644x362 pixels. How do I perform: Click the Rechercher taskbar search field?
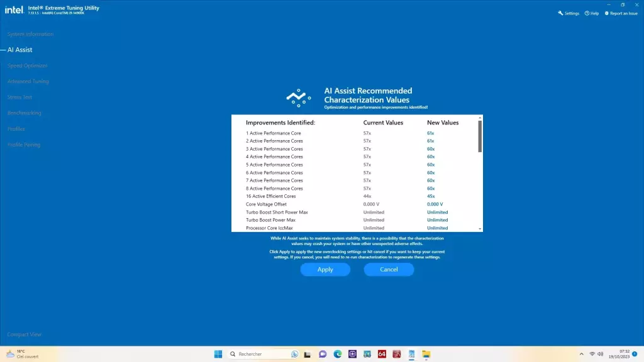pos(263,354)
